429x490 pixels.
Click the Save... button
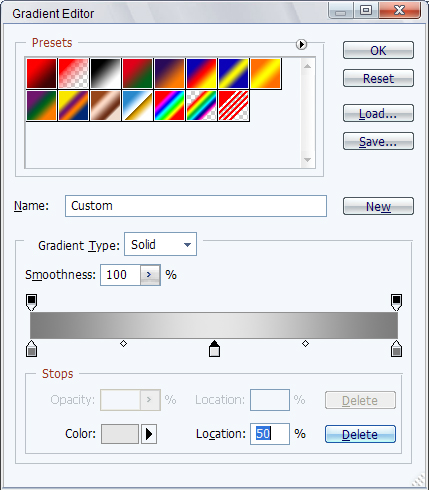coord(378,142)
